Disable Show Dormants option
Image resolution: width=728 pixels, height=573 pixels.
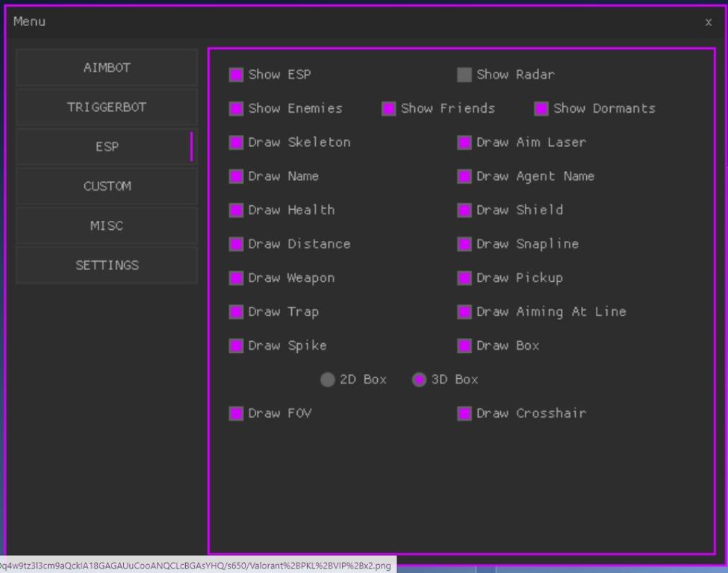coord(541,109)
